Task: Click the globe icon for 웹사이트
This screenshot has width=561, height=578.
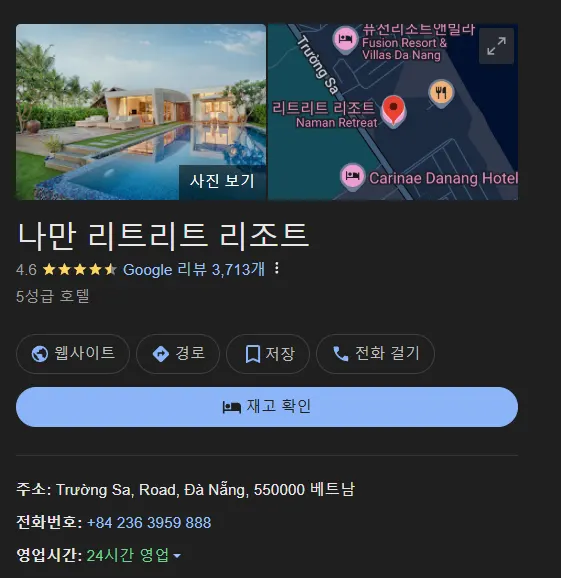Action: click(x=40, y=354)
